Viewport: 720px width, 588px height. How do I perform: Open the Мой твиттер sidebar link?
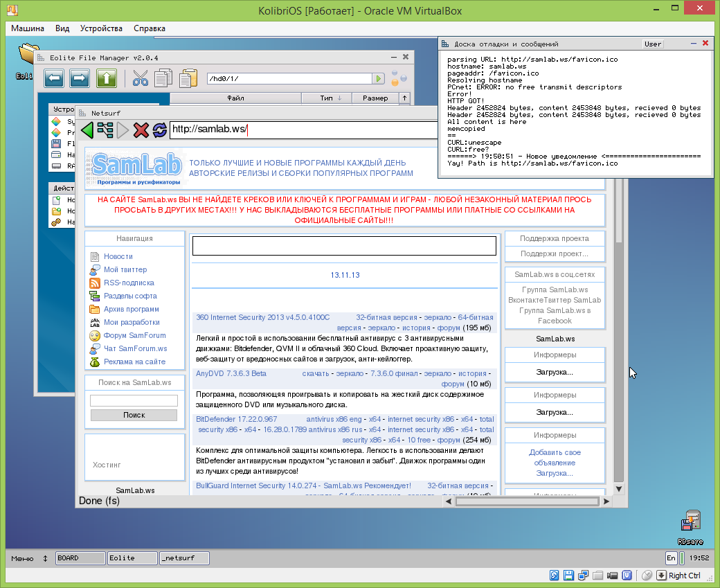(x=125, y=269)
